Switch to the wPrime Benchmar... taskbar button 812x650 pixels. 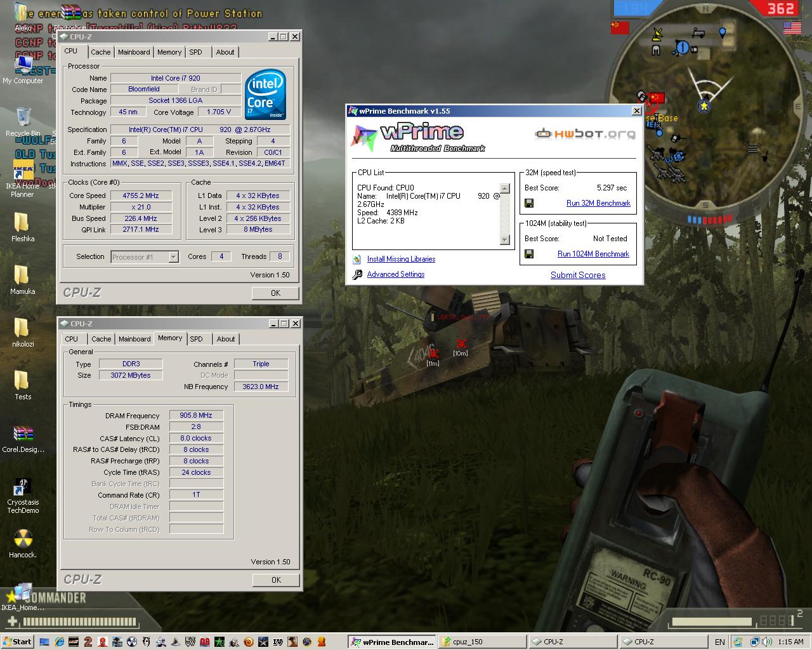tap(392, 642)
